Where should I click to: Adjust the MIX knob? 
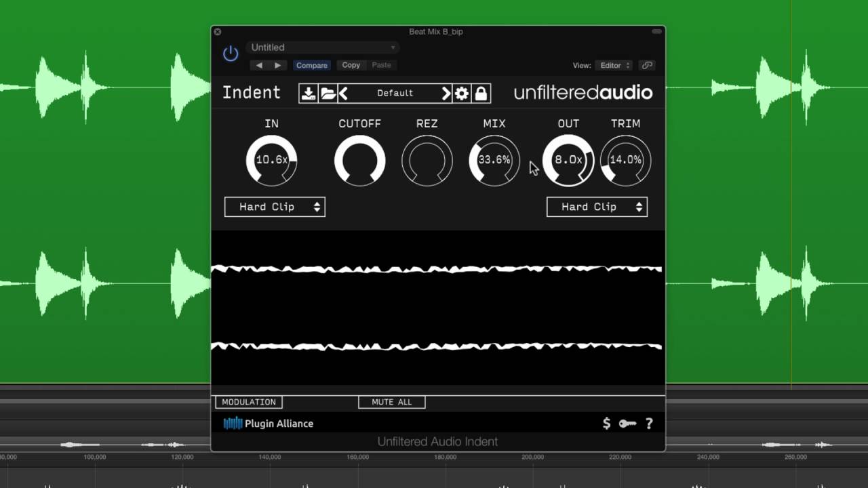[494, 161]
